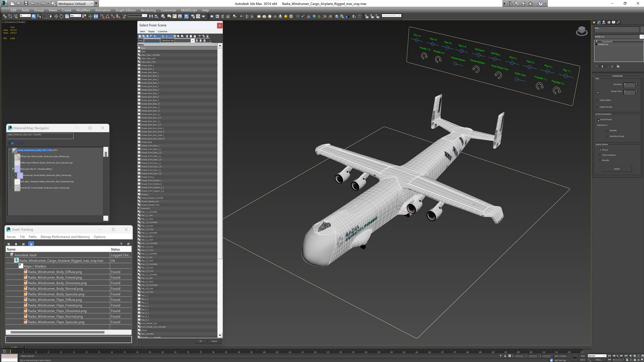Click the Set Key button
The width and height of the screenshot is (644, 362).
coord(583,360)
